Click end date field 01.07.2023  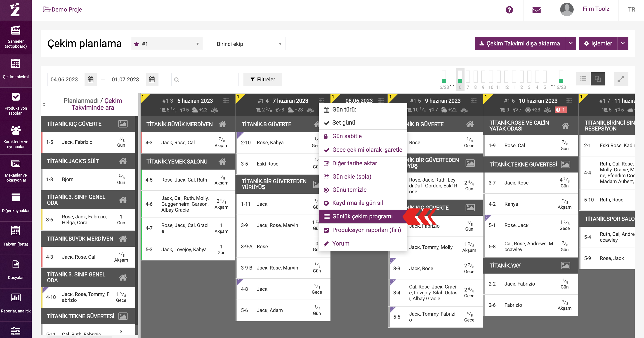click(x=127, y=80)
